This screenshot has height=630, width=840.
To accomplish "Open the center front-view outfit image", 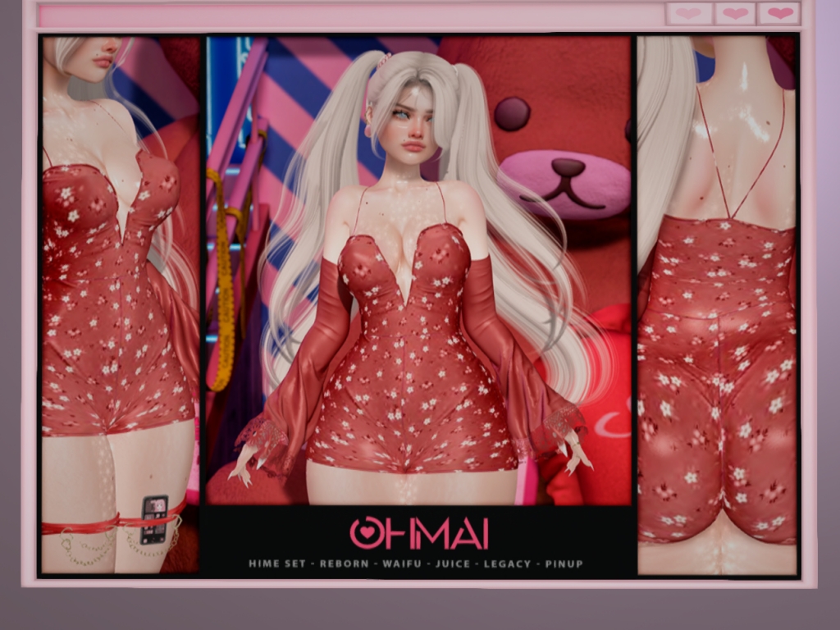I will [418, 271].
